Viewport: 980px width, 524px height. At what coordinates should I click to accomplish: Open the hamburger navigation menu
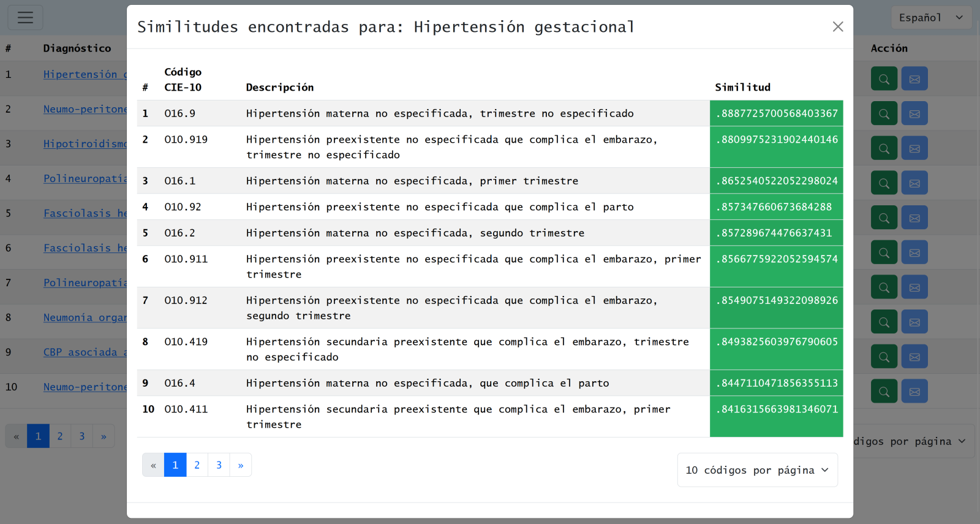[25, 17]
